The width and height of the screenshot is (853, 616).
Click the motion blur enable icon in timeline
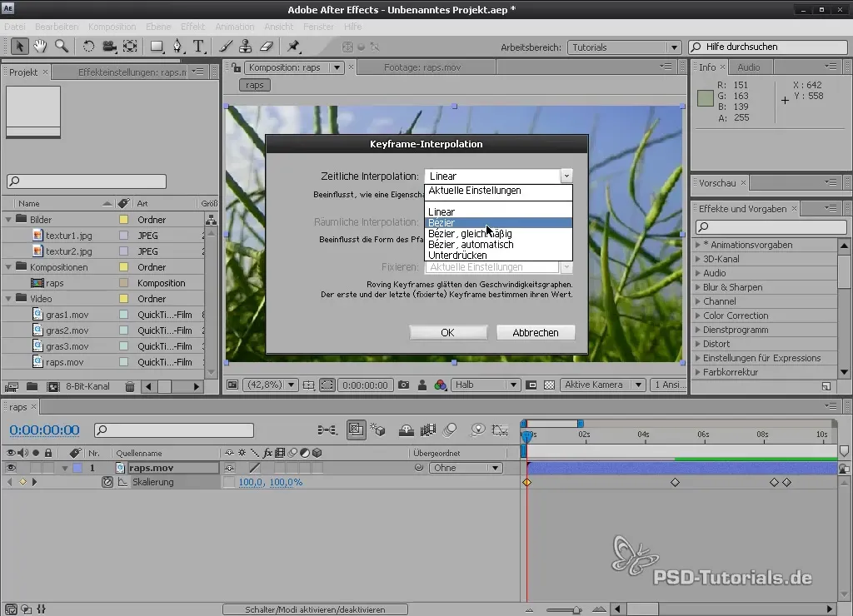(x=450, y=430)
